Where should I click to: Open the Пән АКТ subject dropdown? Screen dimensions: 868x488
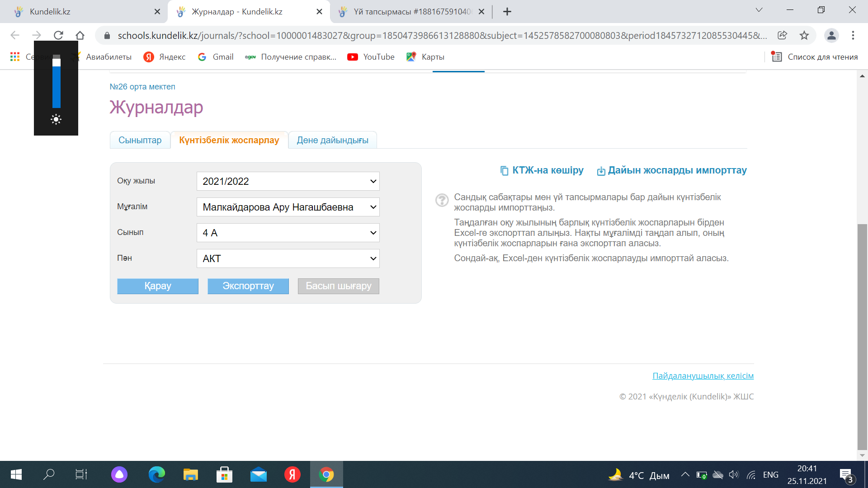tap(288, 258)
